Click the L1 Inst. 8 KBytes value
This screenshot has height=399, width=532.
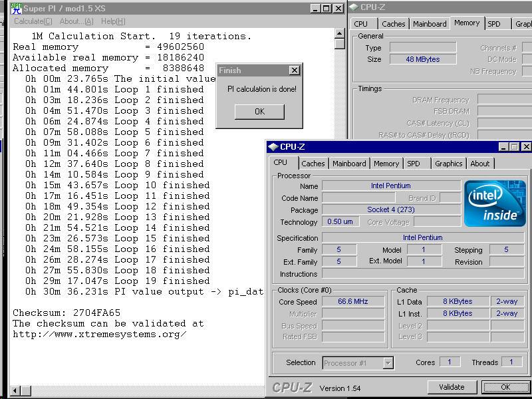click(x=458, y=313)
